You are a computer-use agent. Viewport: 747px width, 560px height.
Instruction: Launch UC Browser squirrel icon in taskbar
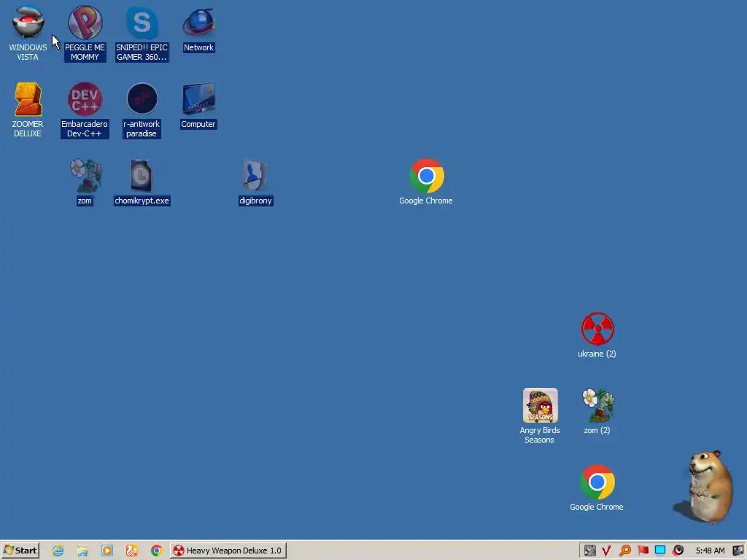[x=132, y=551]
